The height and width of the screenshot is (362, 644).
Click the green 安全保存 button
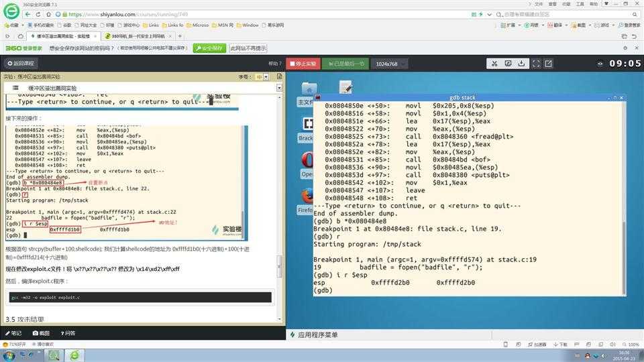pyautogui.click(x=209, y=48)
